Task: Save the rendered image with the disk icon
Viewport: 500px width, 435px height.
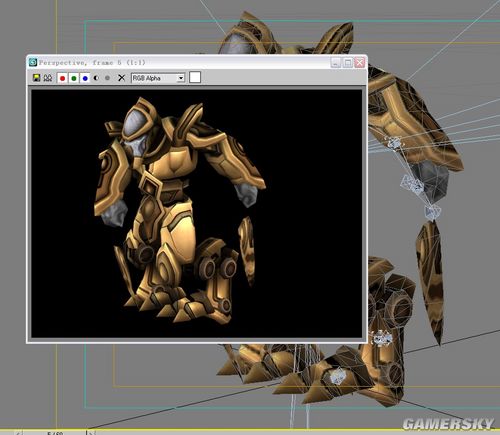Action: click(x=36, y=78)
